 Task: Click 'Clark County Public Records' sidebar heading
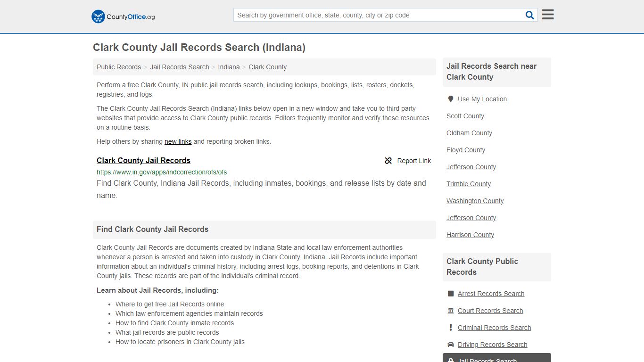pyautogui.click(x=482, y=267)
